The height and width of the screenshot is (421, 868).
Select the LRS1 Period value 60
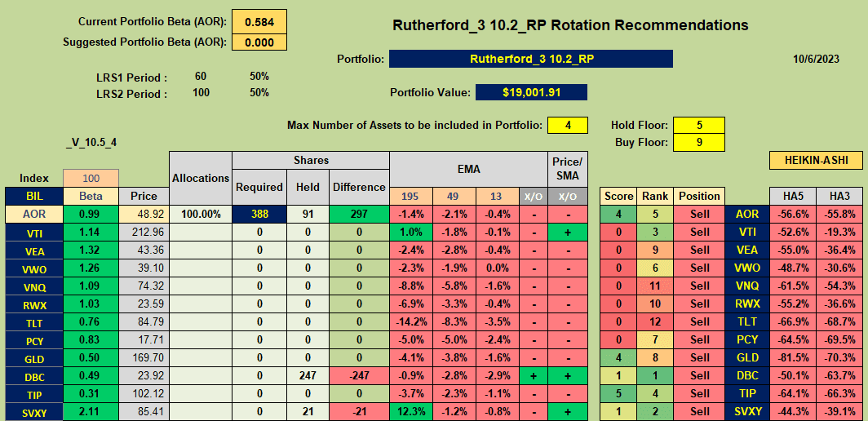pyautogui.click(x=201, y=77)
